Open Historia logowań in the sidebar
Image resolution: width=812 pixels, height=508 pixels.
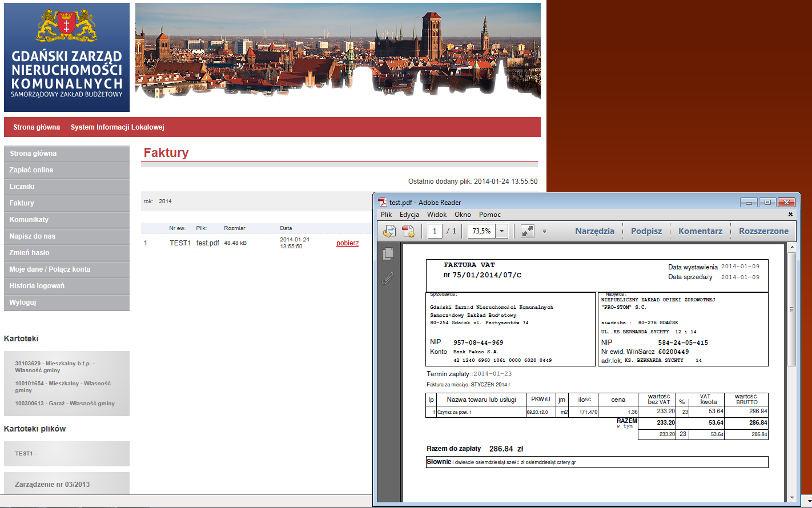pos(67,286)
